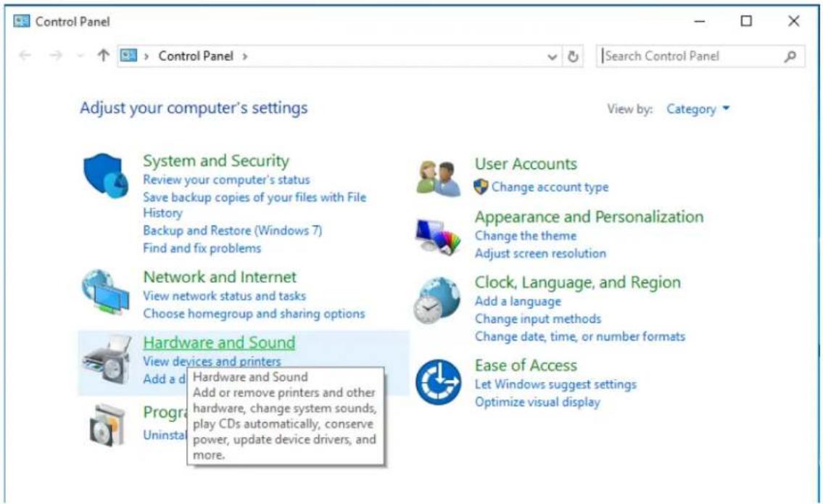Image resolution: width=823 pixels, height=504 pixels.
Task: Open the Ease of Access category
Action: [x=526, y=365]
